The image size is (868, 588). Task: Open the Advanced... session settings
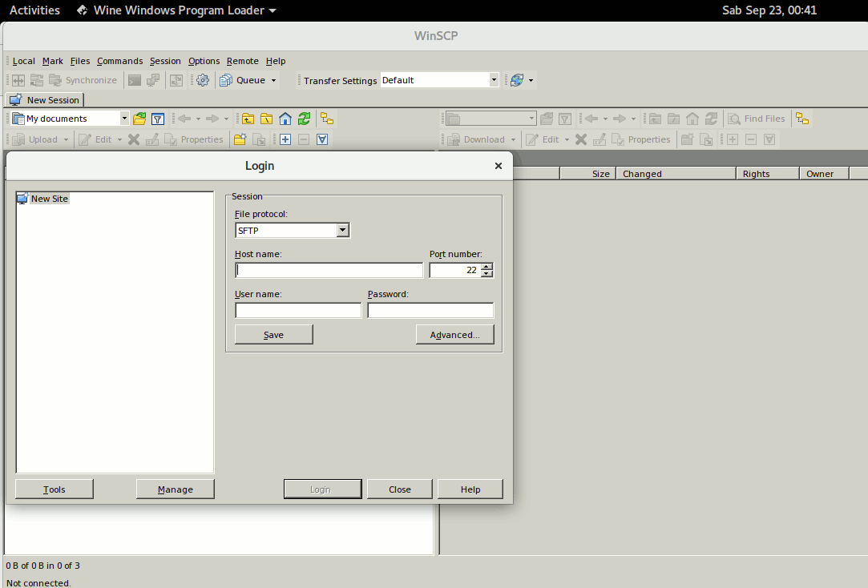point(454,335)
